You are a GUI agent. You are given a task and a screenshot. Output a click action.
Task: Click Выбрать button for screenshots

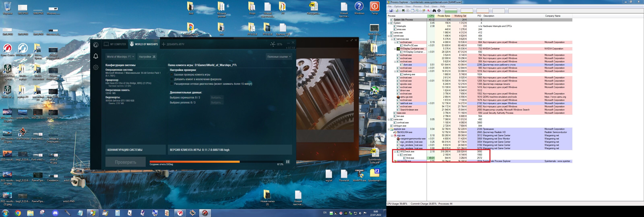tap(217, 98)
